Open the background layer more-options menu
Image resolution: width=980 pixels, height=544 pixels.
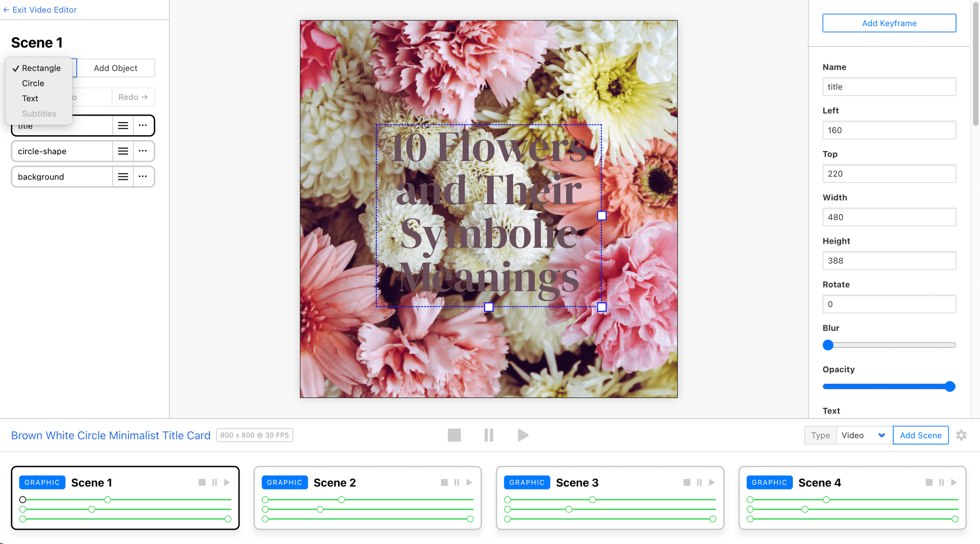143,176
